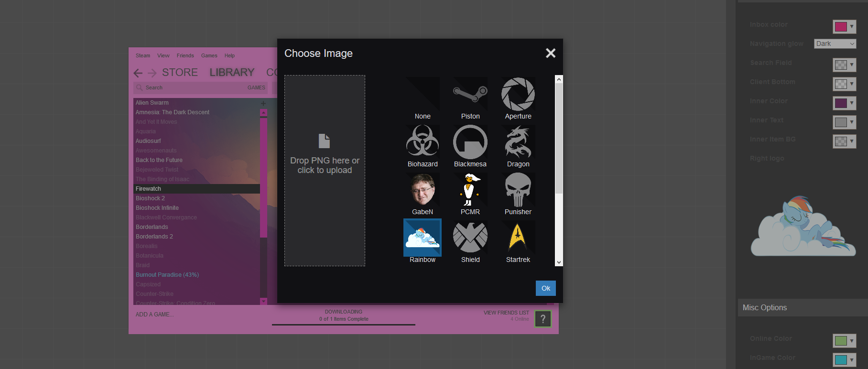Image resolution: width=868 pixels, height=369 pixels.
Task: Open Search Field color picker
Action: pos(844,65)
